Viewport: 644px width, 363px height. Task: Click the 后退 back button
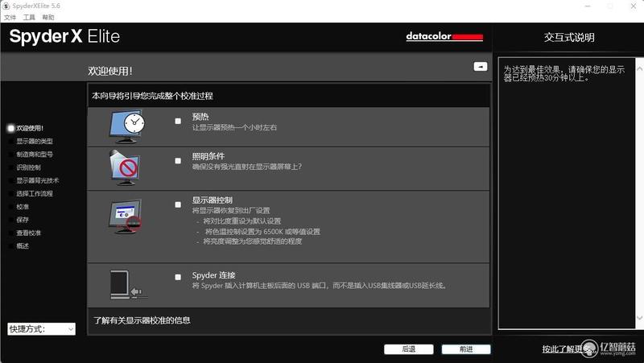pyautogui.click(x=409, y=349)
